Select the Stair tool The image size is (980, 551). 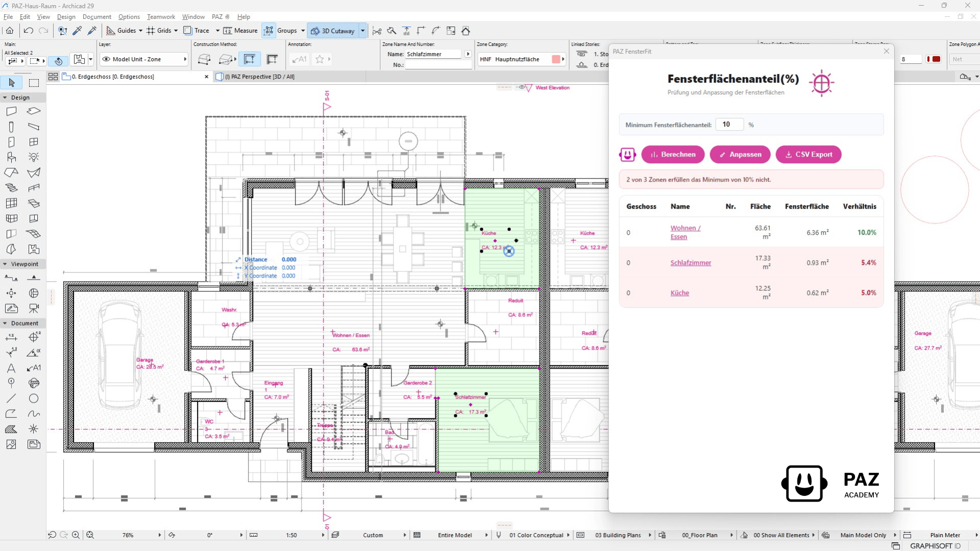(x=11, y=188)
